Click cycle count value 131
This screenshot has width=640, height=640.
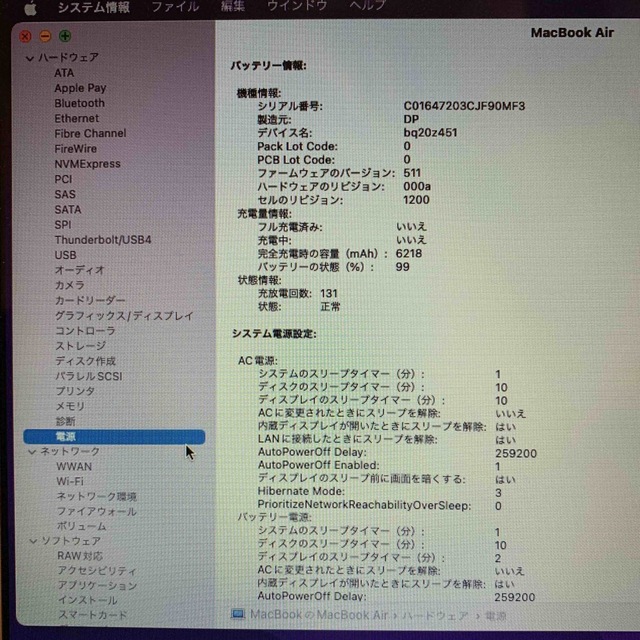point(329,293)
